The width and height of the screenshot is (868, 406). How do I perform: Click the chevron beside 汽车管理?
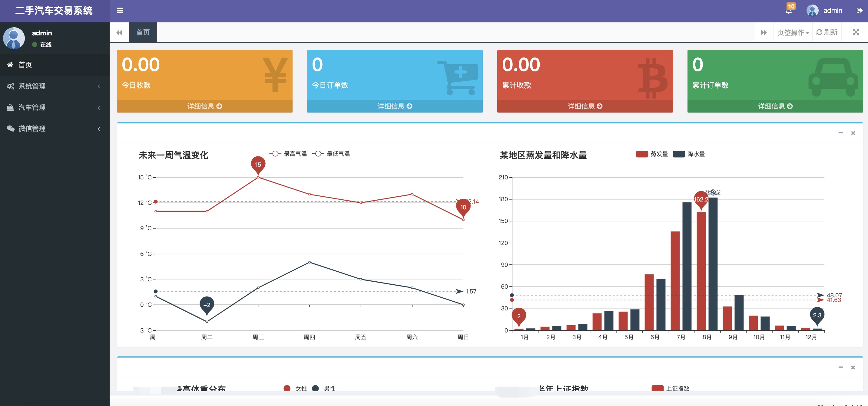click(x=99, y=107)
